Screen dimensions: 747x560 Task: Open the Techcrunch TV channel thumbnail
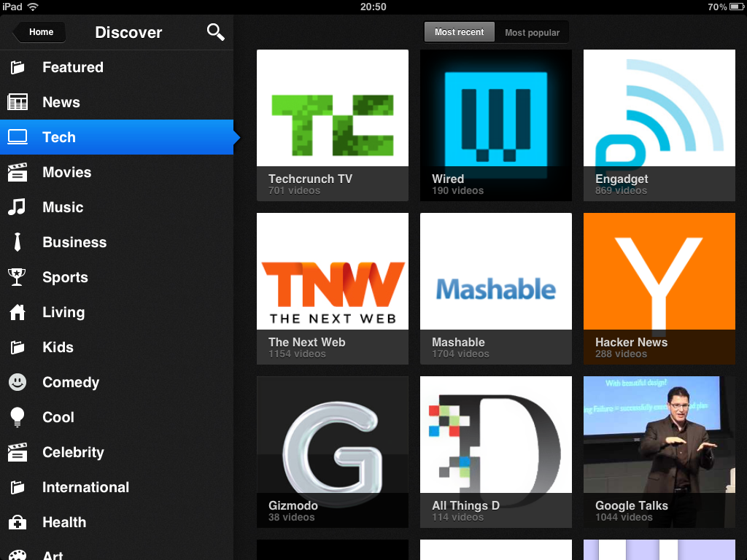pyautogui.click(x=333, y=125)
